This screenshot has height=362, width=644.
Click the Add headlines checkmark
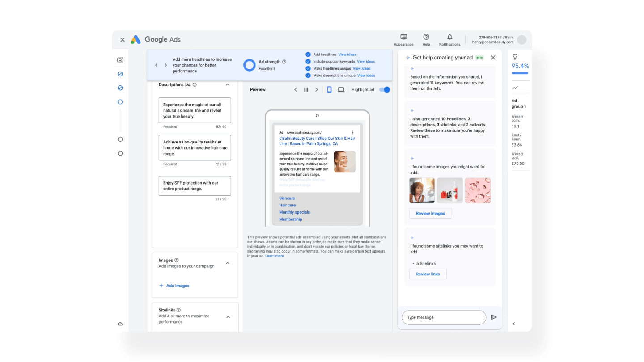308,55
